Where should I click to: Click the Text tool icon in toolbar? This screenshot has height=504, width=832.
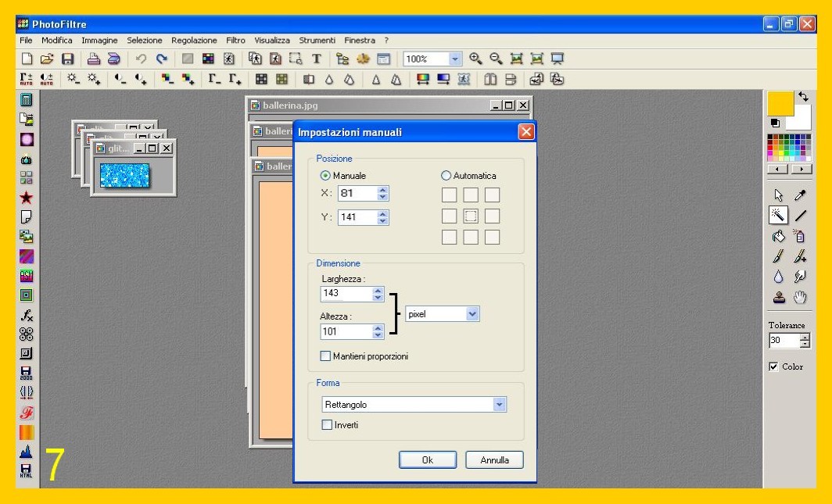point(317,59)
